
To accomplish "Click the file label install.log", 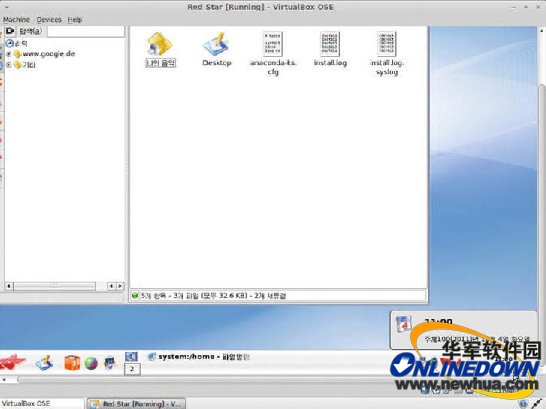I will [330, 63].
